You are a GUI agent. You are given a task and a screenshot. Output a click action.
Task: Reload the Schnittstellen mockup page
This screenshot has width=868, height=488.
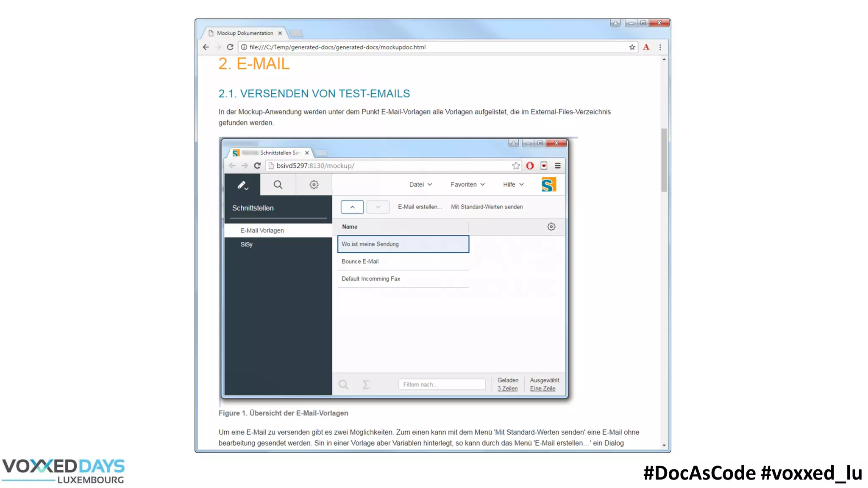coord(257,166)
